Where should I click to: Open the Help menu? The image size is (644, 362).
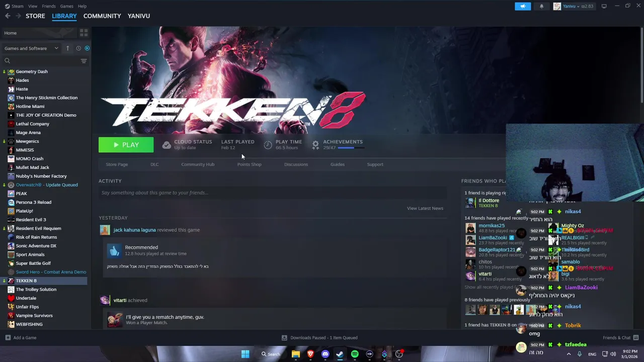(x=82, y=6)
